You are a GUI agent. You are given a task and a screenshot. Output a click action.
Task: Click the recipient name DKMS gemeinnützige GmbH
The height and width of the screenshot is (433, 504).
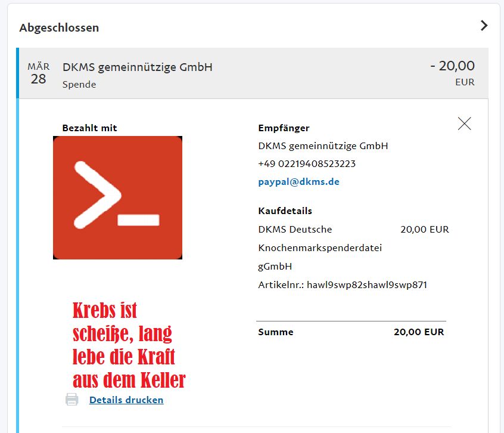point(323,146)
